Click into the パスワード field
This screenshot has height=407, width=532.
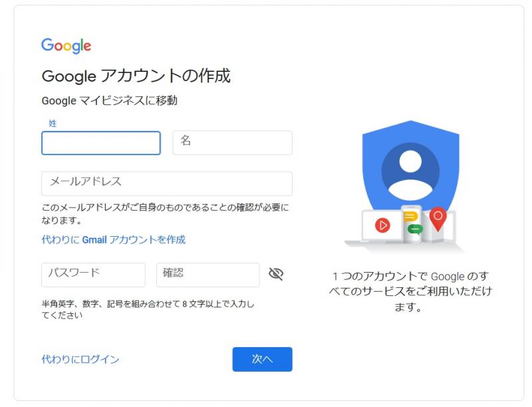tap(93, 275)
